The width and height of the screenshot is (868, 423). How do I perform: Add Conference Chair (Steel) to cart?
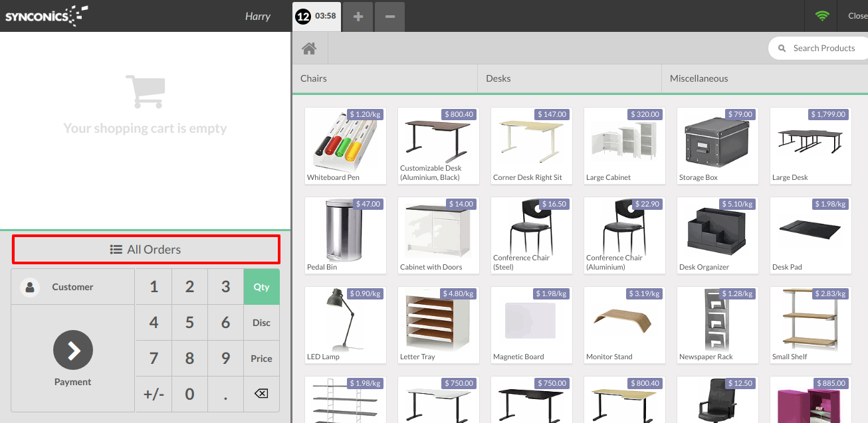tap(532, 236)
